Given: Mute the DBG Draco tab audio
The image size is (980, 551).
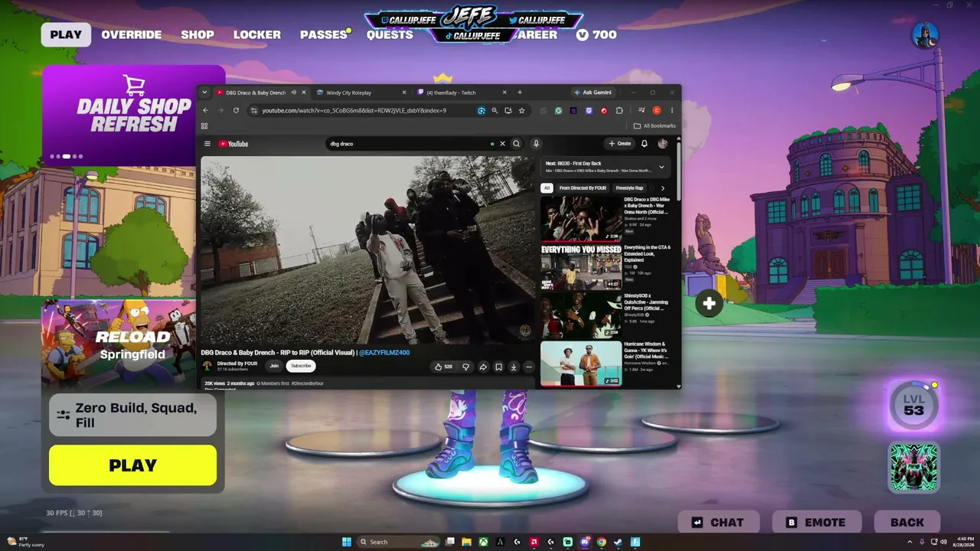Looking at the screenshot, I should coord(293,93).
